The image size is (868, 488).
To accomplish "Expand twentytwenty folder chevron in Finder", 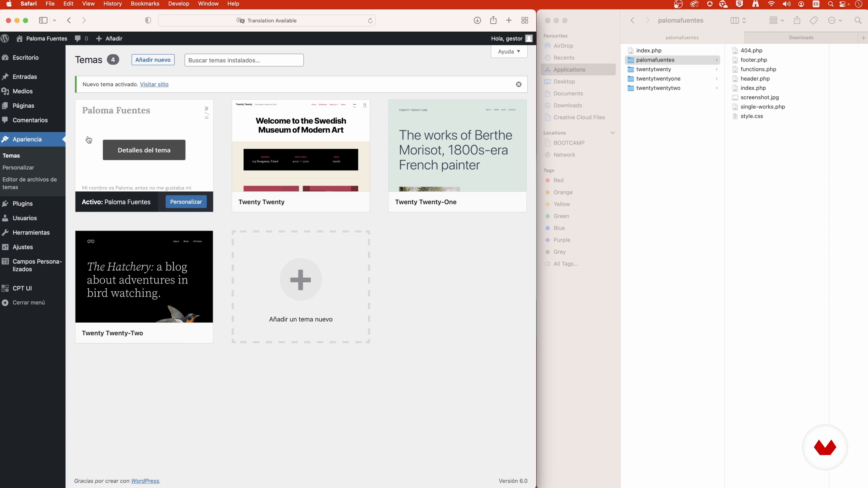I will click(717, 69).
